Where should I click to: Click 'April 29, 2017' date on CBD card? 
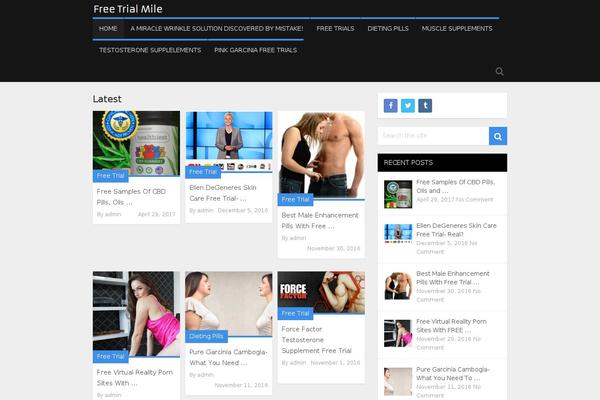[x=157, y=214]
